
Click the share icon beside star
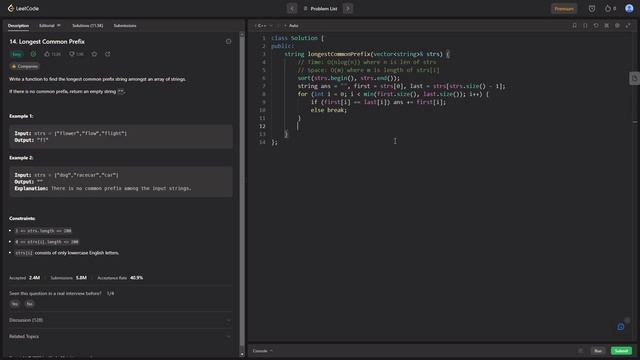107,54
